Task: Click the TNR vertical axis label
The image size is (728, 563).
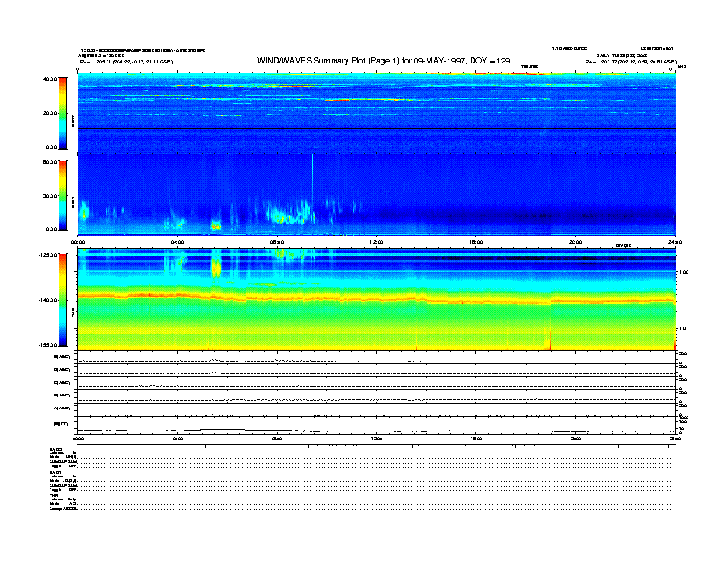Action: pos(73,312)
